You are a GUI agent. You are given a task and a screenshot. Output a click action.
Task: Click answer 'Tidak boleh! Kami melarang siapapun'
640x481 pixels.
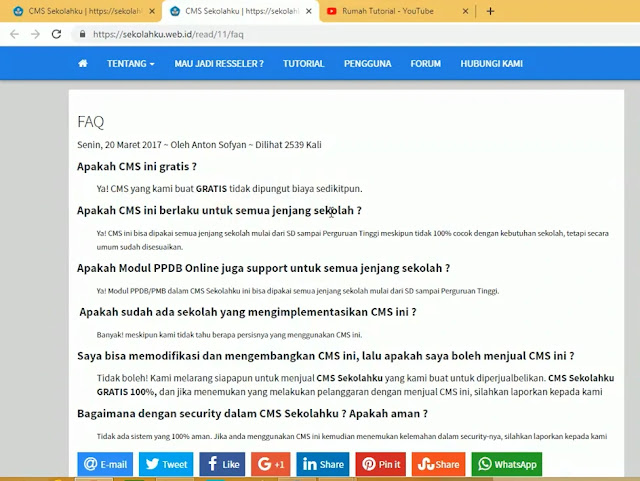[x=355, y=385]
